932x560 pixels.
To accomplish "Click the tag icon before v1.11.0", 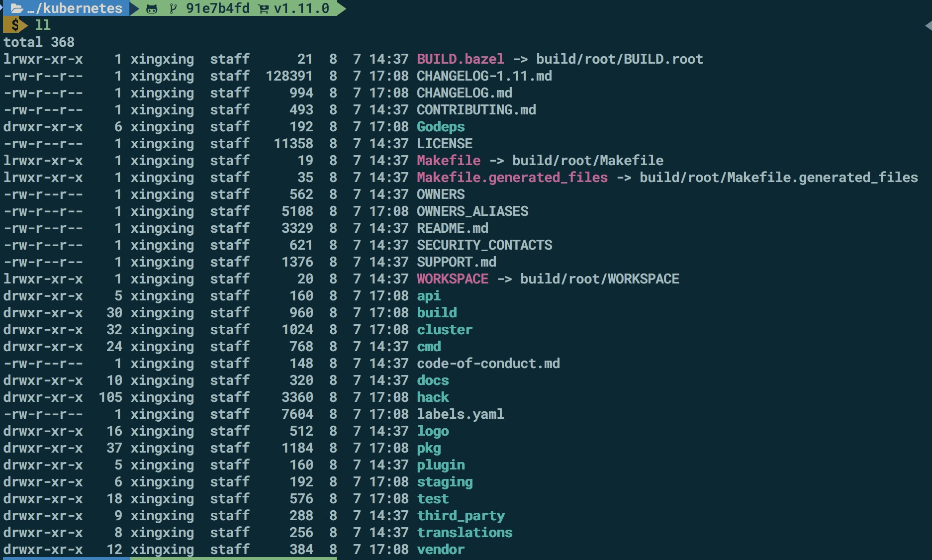I will 263,9.
